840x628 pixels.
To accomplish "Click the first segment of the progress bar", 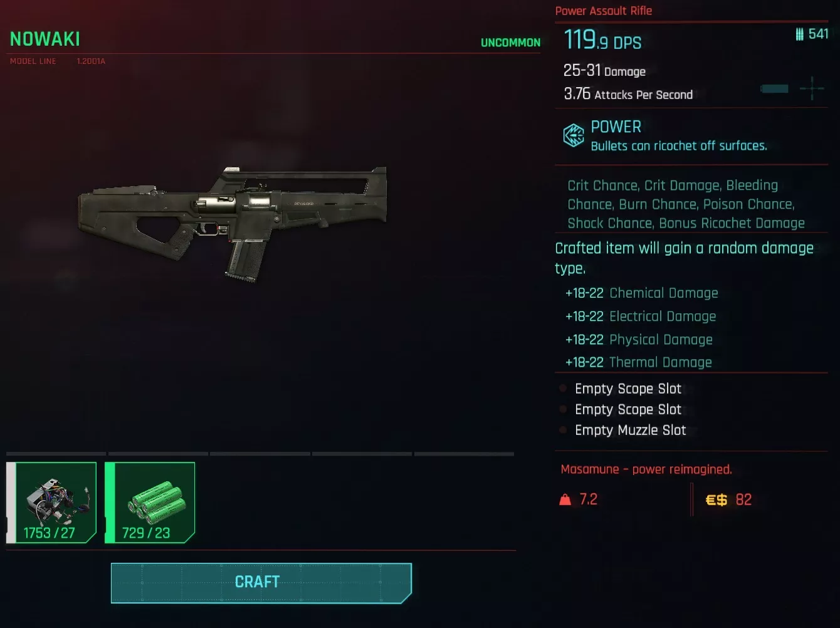I will 56,454.
